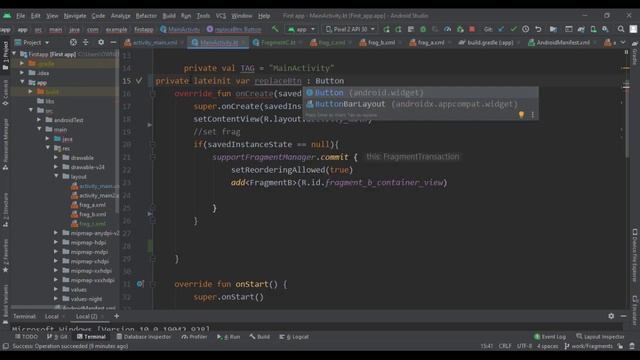Click the checkmark gutter icon on line 15

point(139,80)
